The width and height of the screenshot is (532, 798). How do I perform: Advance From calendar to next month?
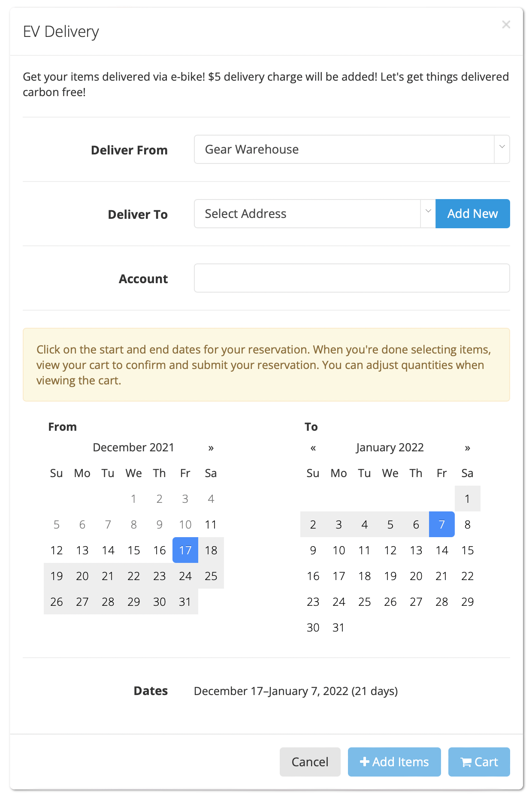point(211,447)
